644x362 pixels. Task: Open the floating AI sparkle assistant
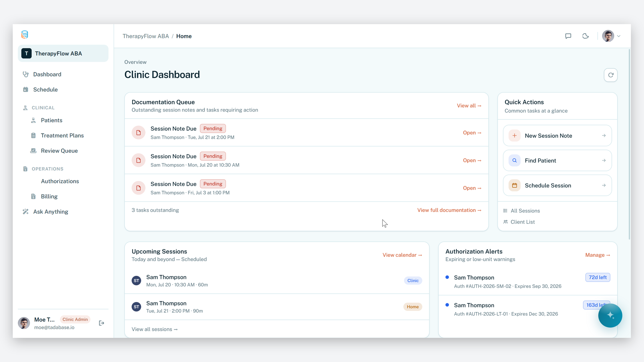pyautogui.click(x=610, y=315)
